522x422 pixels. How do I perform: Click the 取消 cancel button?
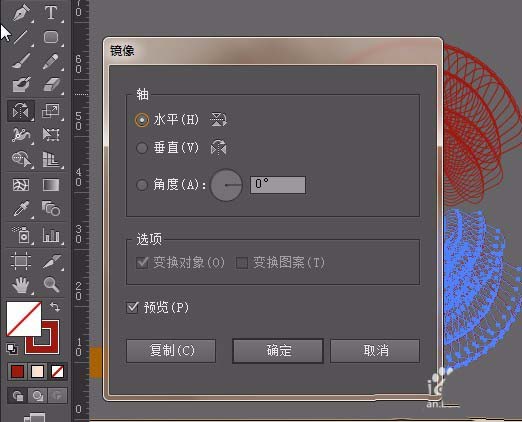[x=375, y=351]
